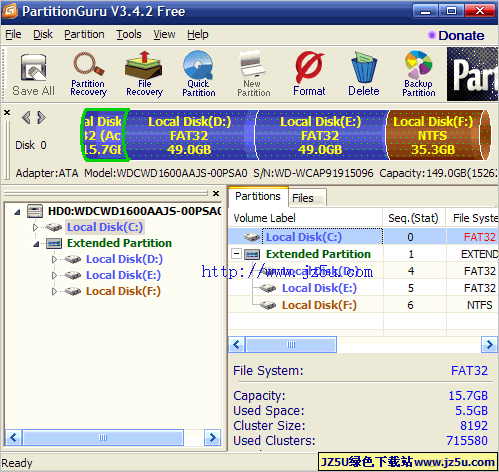This screenshot has height=472, width=499.
Task: Click Extended Partition icon in tree
Action: pyautogui.click(x=54, y=244)
